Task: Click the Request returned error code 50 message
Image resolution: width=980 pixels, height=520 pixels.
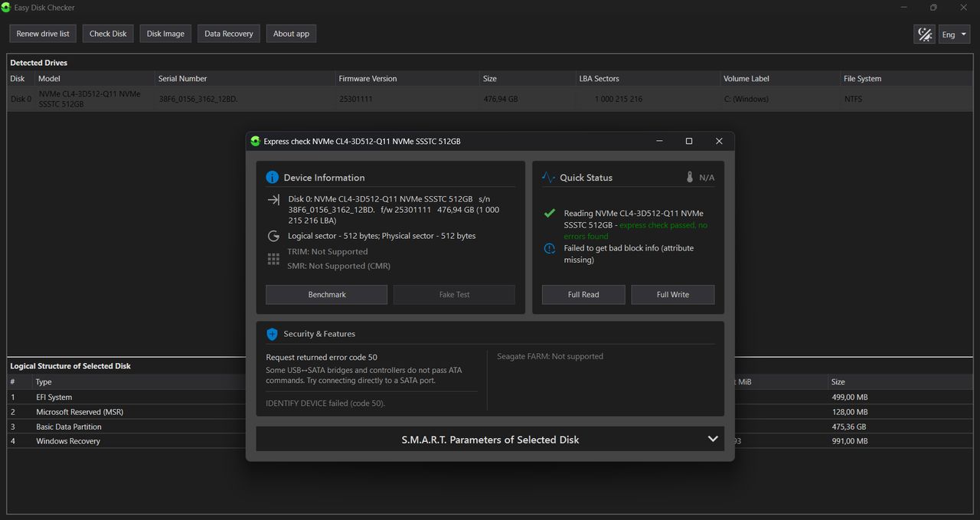Action: 322,357
